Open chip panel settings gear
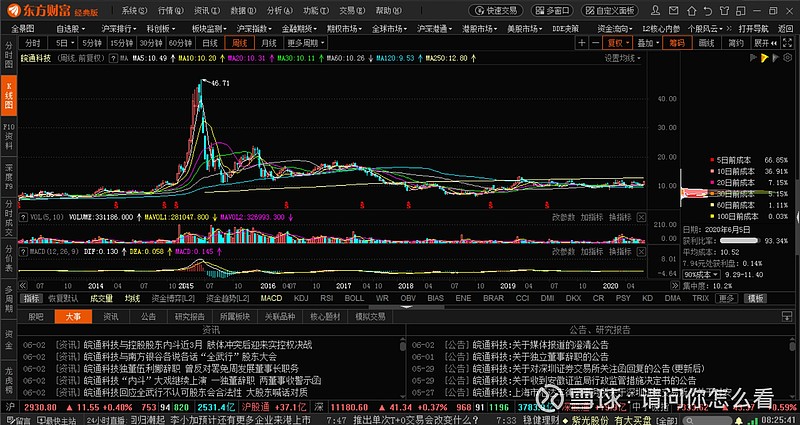 tap(789, 58)
